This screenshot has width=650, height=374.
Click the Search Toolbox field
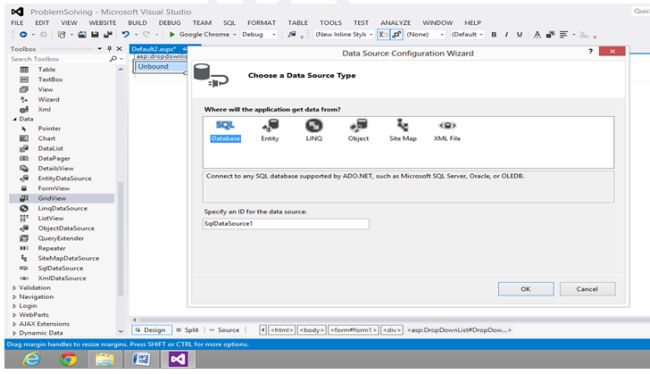[58, 59]
